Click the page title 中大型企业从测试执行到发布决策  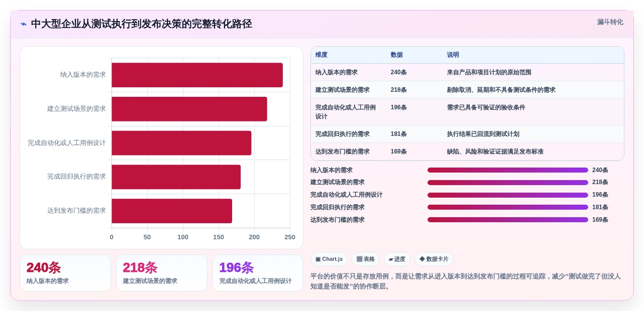(x=141, y=24)
